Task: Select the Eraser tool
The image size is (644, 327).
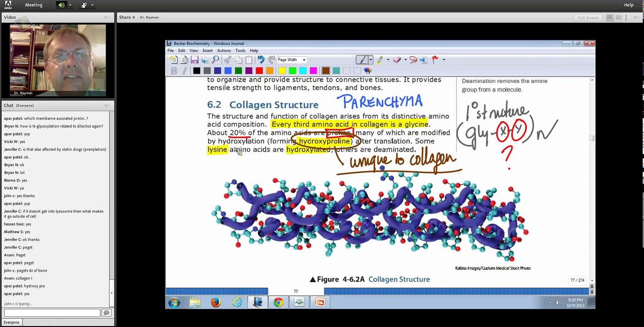Action: [397, 59]
